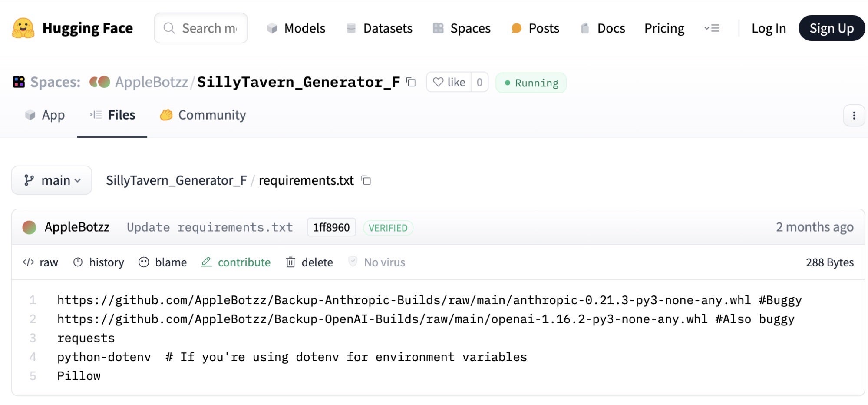View the raw file contents
The height and width of the screenshot is (405, 868).
pyautogui.click(x=40, y=262)
